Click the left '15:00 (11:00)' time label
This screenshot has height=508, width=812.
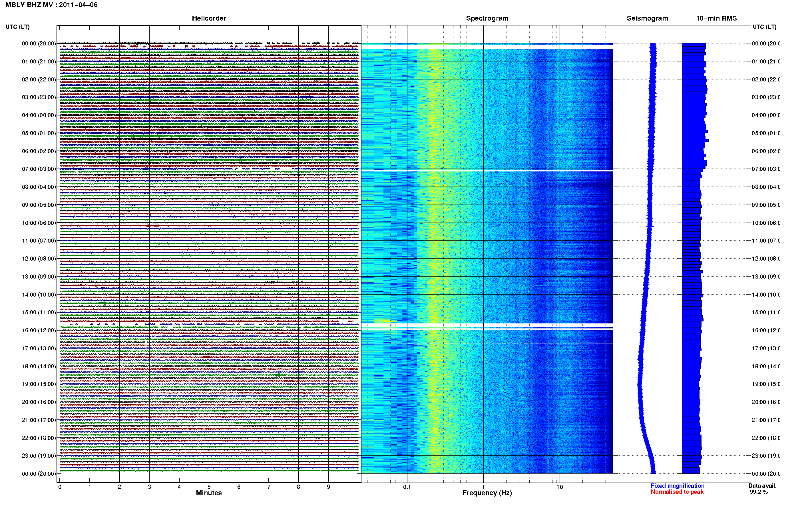(x=39, y=313)
